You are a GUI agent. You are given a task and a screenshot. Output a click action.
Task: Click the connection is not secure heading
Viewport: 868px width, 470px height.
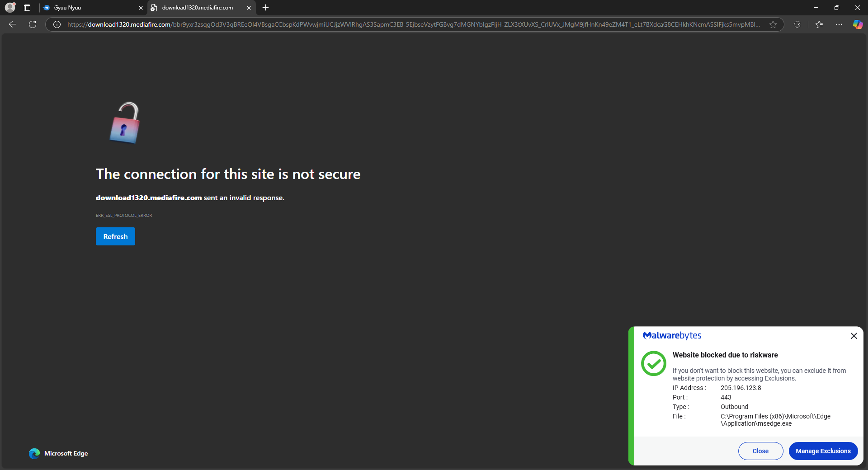coord(228,174)
